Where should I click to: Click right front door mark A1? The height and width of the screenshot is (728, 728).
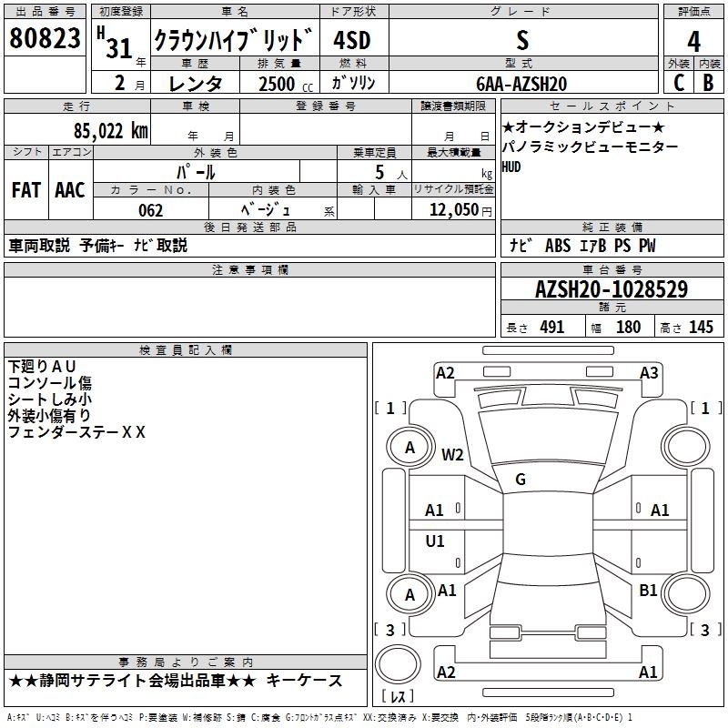pos(660,511)
